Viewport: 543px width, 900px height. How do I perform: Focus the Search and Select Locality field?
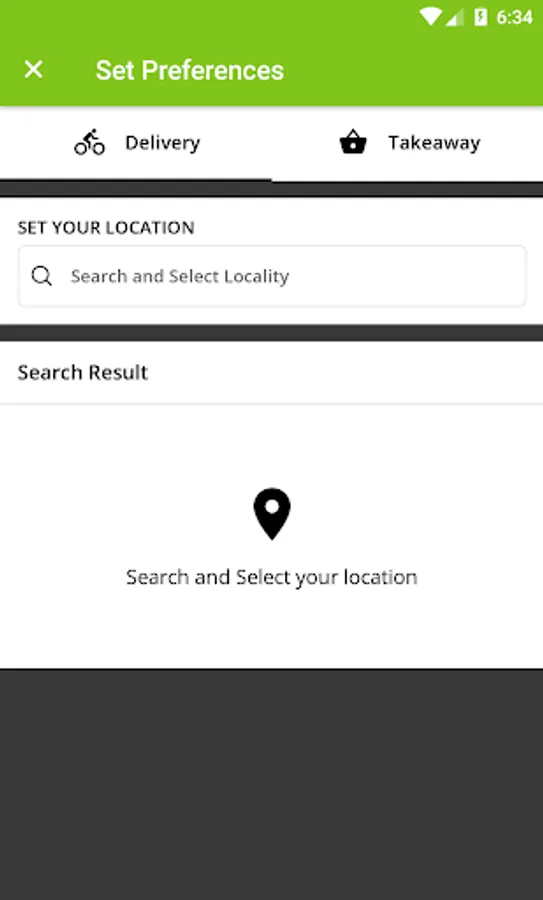(x=272, y=276)
